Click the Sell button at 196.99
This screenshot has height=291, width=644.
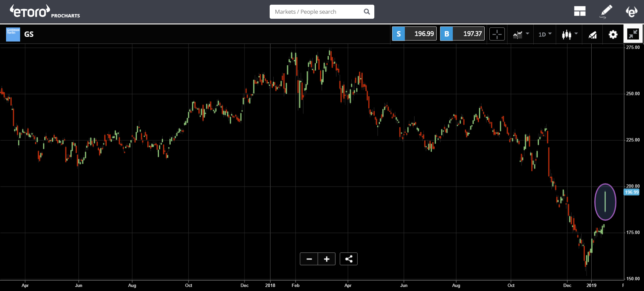(x=414, y=34)
